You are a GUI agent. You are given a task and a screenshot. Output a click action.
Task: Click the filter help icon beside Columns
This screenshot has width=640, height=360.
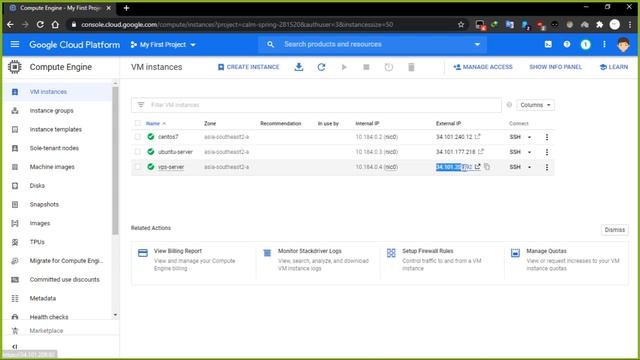click(x=509, y=105)
